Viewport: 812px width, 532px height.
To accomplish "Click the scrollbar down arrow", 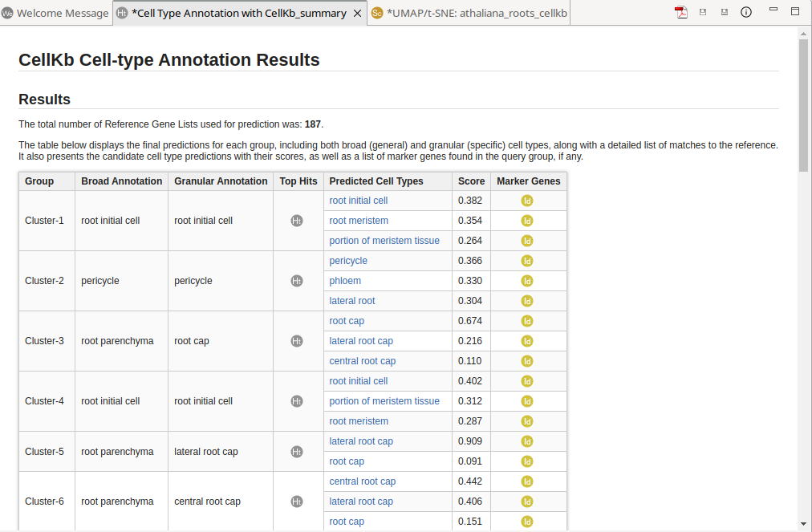I will [x=803, y=523].
